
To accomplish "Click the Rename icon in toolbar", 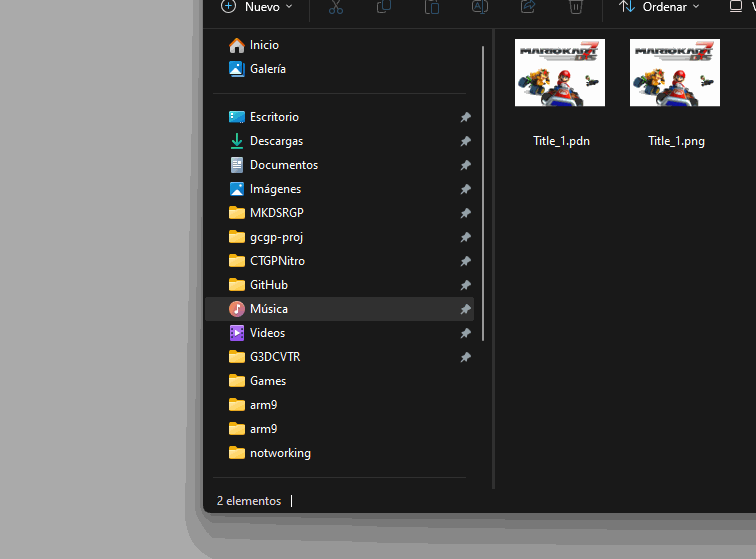I will [x=480, y=7].
